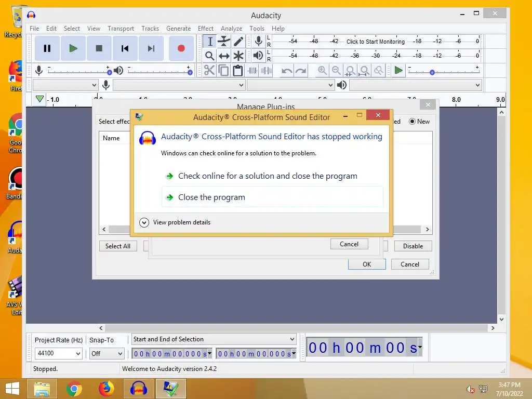Click the playback meter speaker icon

pos(259,55)
